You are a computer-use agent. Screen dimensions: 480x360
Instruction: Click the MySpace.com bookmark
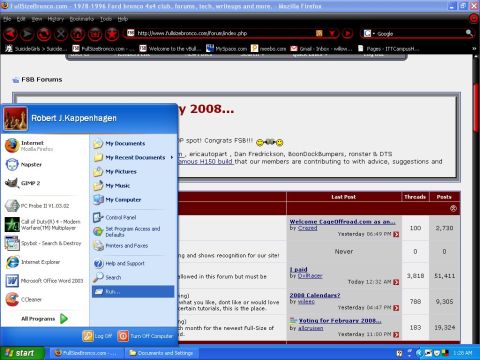(x=227, y=49)
